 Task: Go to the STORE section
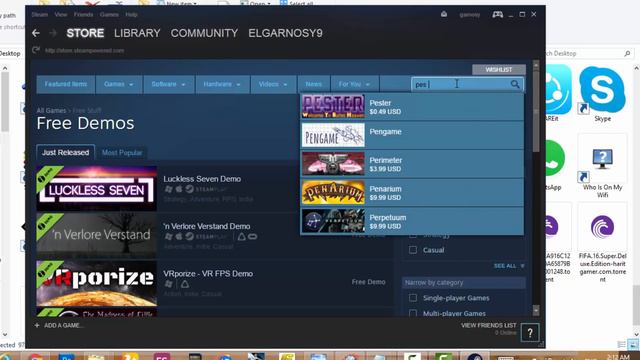[x=85, y=33]
